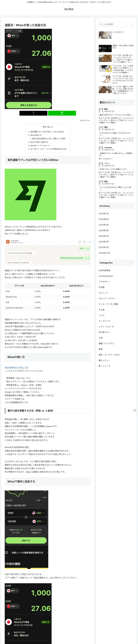Click the swap arrows icon between USD and JPY
Viewport: 138px width, 644px height.
coord(26,517)
